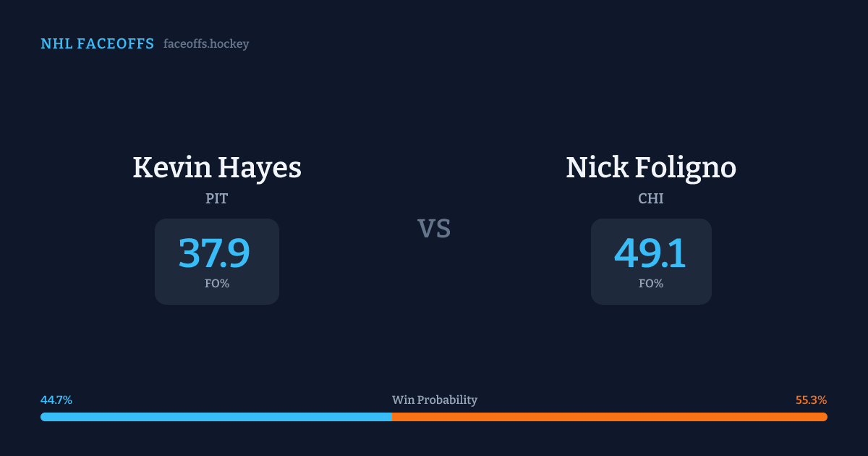Select the Kevin Hayes player name
Viewport: 868px width, 456px height.
click(x=217, y=168)
